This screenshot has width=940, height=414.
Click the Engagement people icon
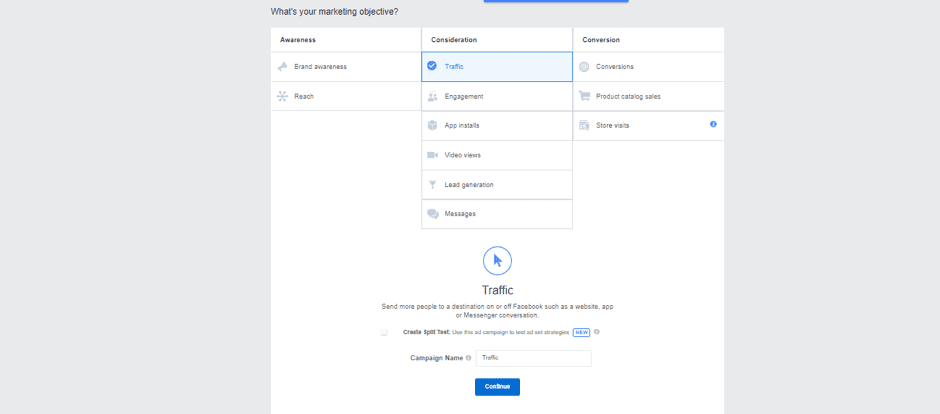point(432,97)
